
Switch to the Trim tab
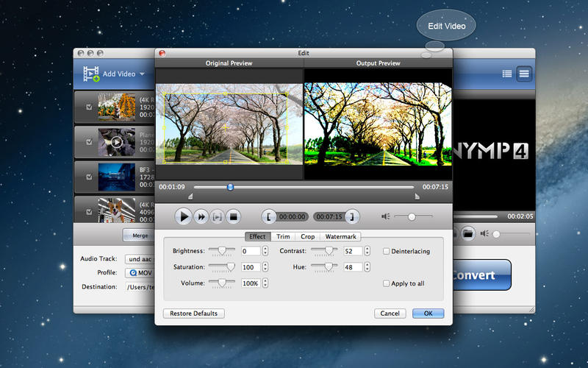[283, 236]
